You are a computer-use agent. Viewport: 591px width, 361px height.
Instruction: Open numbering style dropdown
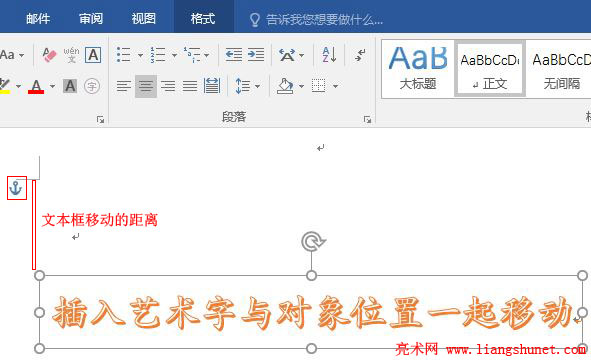(x=174, y=55)
